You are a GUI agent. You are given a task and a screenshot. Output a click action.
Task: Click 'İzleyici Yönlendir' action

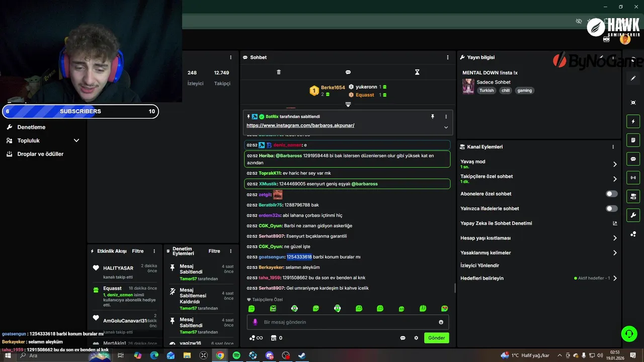480,265
